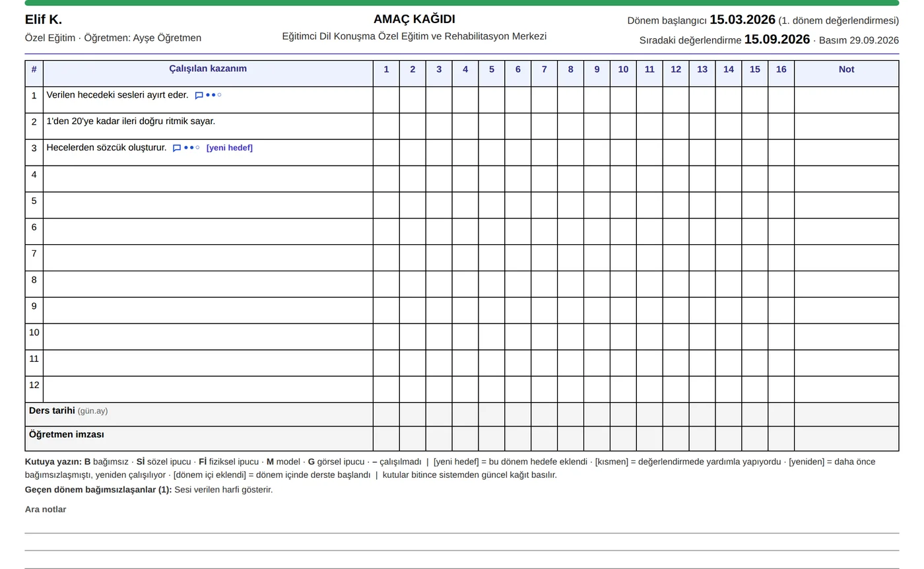The height and width of the screenshot is (569, 924).
Task: Click 'Geçen dönem bağımsızlaşanlar (1):' label
Action: click(x=98, y=490)
